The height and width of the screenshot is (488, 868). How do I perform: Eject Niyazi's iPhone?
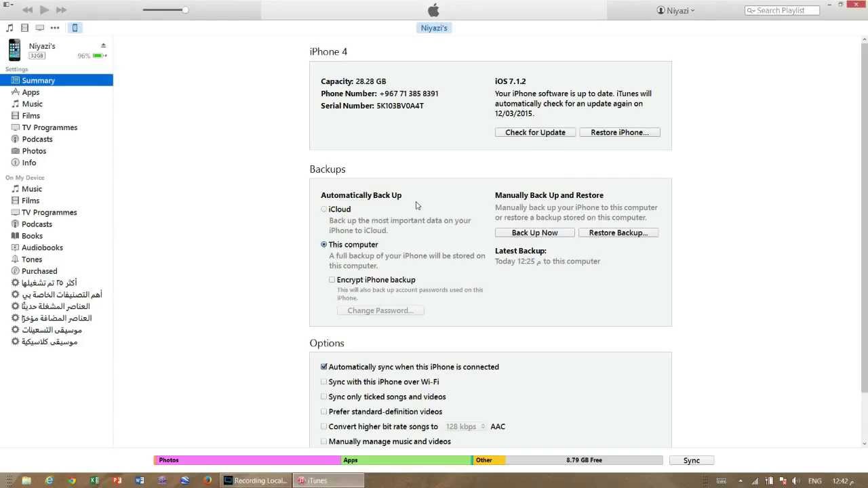(103, 45)
